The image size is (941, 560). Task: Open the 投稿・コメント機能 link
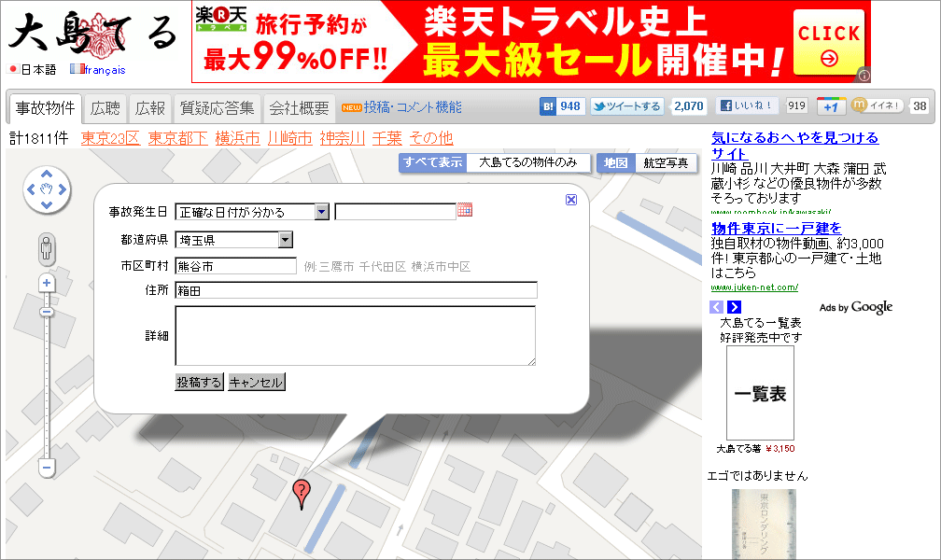point(413,107)
